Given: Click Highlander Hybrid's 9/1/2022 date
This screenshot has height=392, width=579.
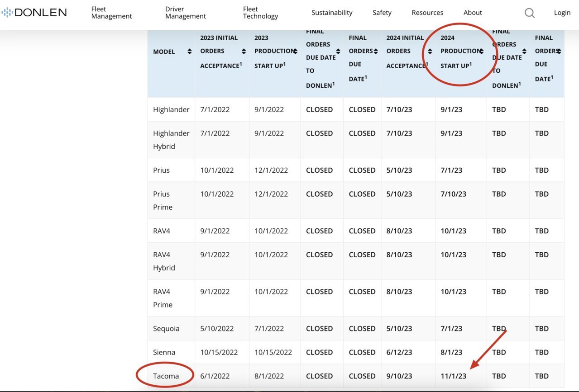Looking at the screenshot, I should click(269, 133).
